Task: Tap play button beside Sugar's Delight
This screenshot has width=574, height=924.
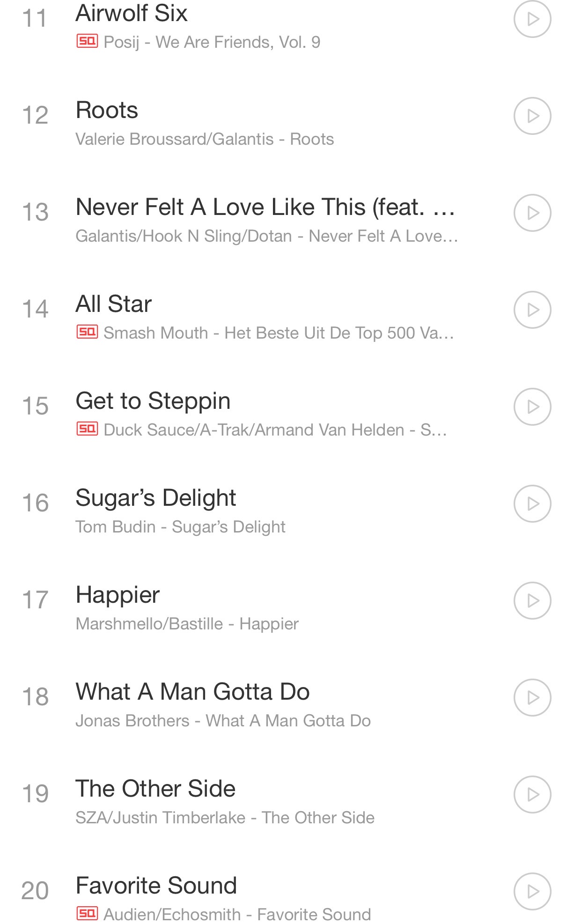Action: tap(532, 503)
